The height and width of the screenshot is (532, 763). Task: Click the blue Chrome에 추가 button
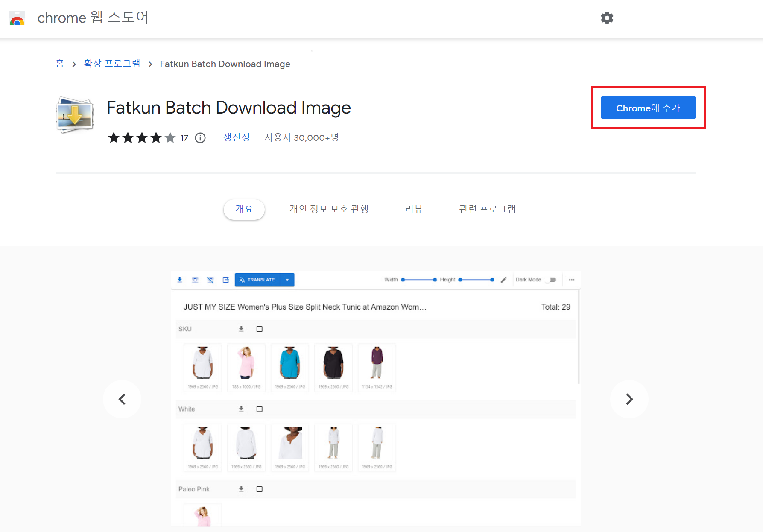pos(648,108)
